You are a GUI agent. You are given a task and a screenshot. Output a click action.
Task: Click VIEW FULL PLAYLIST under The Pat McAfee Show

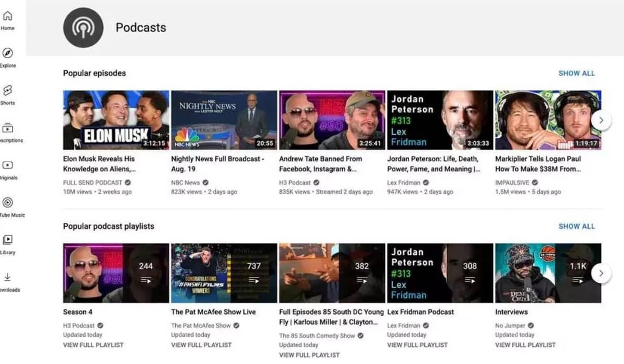click(x=202, y=345)
